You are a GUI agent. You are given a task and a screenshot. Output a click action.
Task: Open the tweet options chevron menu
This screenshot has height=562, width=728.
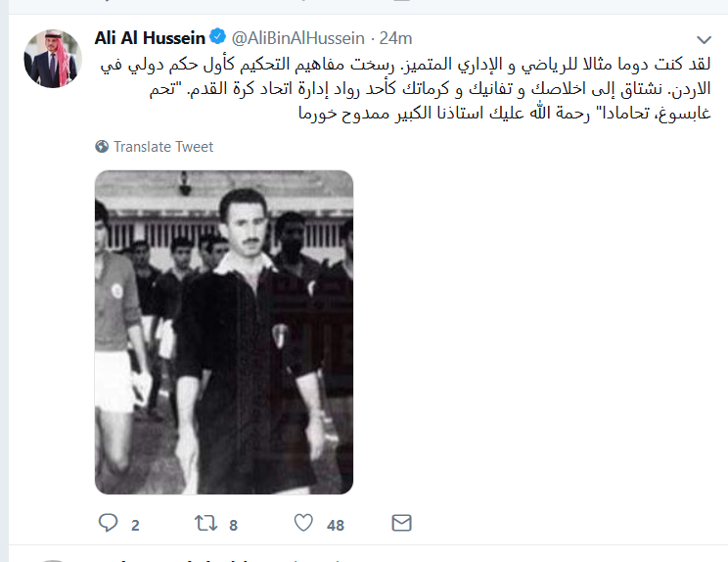point(704,40)
